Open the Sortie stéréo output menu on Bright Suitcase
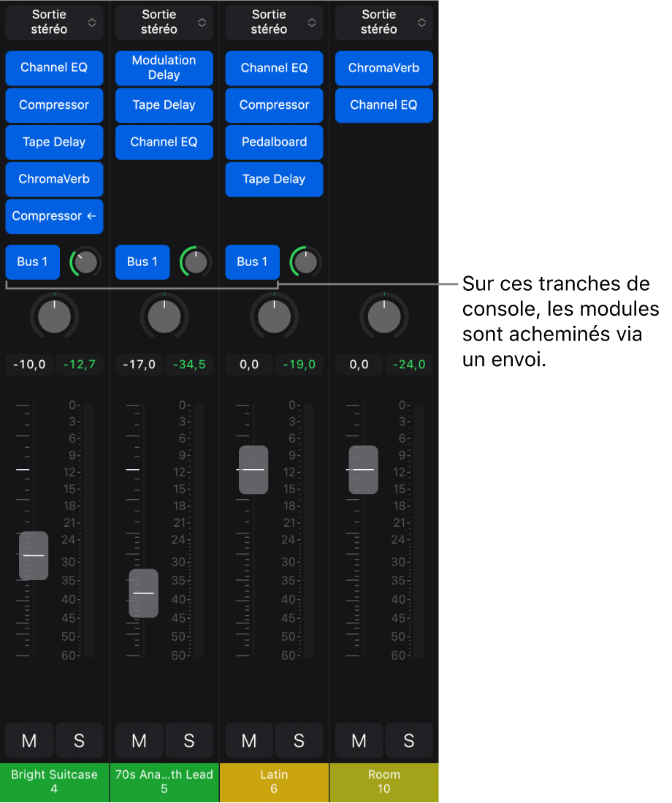Image resolution: width=672 pixels, height=803 pixels. coord(54,22)
